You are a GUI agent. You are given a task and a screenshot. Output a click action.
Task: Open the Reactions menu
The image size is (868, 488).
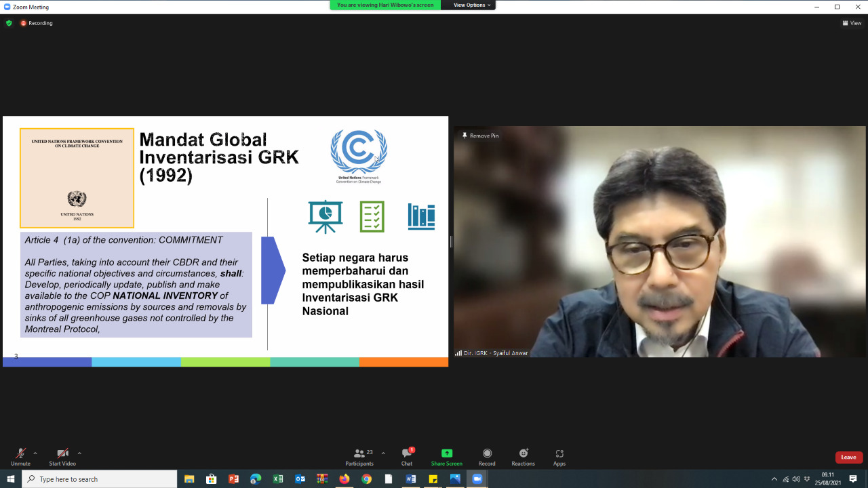click(x=523, y=457)
